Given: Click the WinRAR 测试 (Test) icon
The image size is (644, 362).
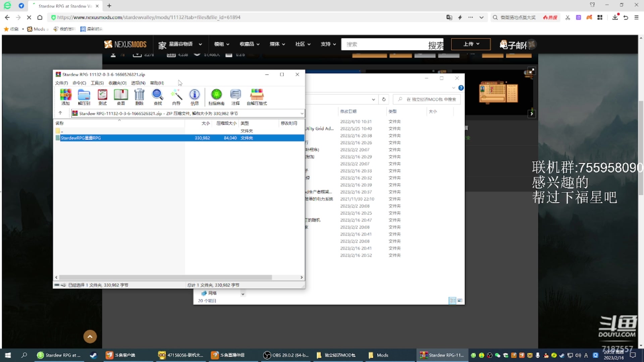Looking at the screenshot, I should coord(102,97).
